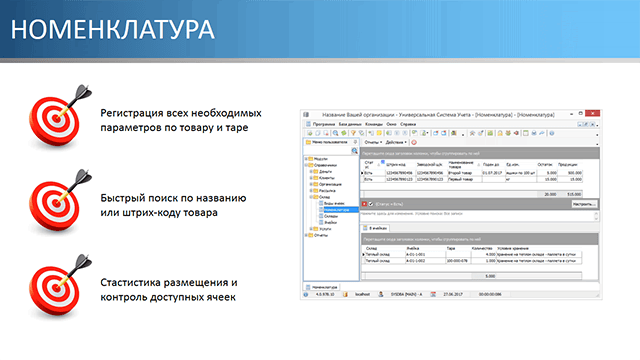Click SYSDBA (MAIN) in the status bar
This screenshot has width=640, height=360.
pos(407,294)
